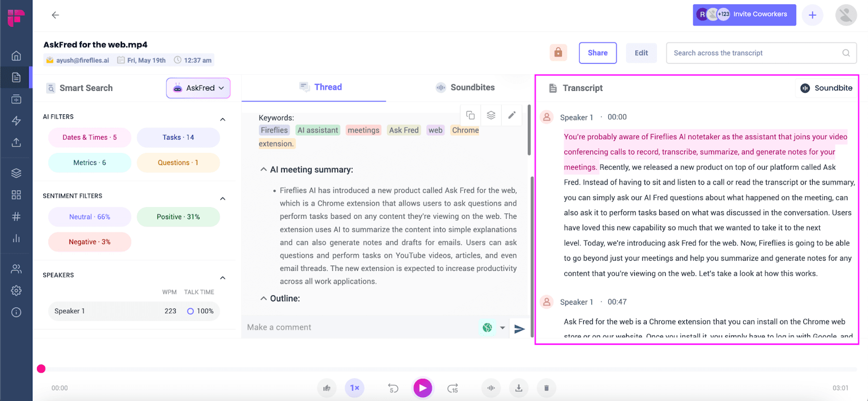The image size is (868, 401).
Task: Click the Fireflies keyword tag
Action: [x=274, y=130]
